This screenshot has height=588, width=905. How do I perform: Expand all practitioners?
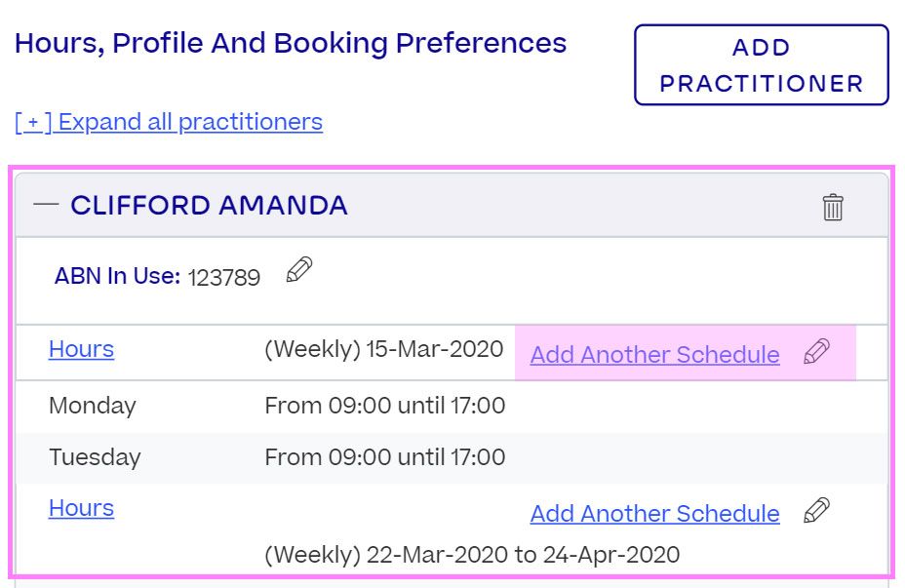pos(169,122)
